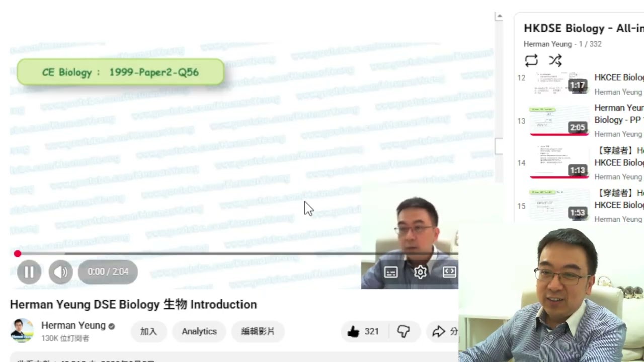Image resolution: width=644 pixels, height=362 pixels.
Task: Click the 130K subscriber count text
Action: click(x=65, y=338)
